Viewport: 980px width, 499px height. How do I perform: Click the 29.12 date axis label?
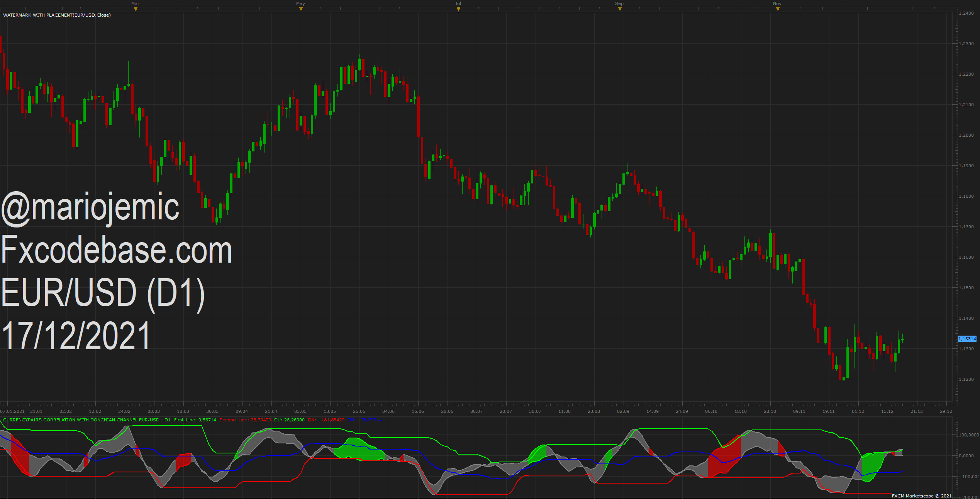click(946, 411)
